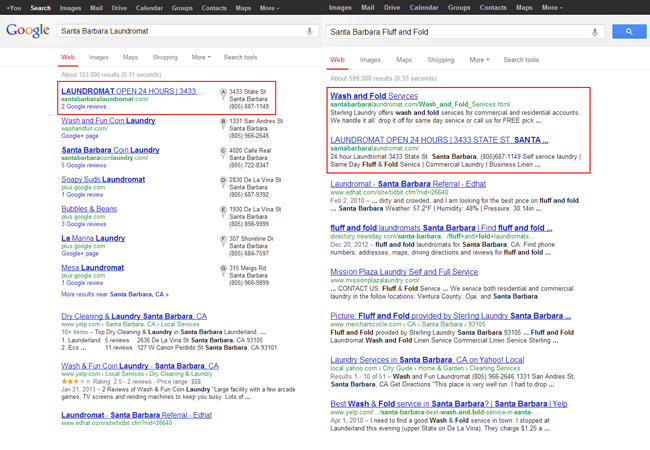
Task: Open Bubbles & Beans result
Action: point(89,209)
